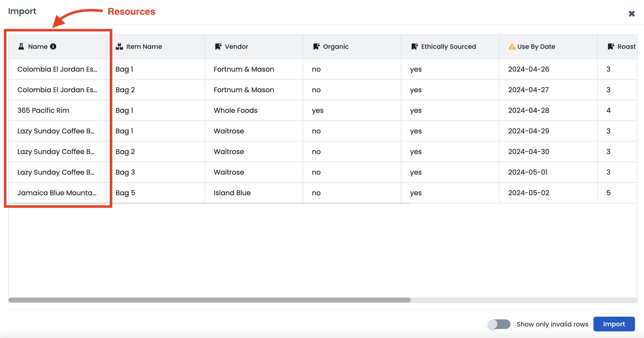Screen dimensions: 644x338
Task: Click the warning triangle on Use By Date
Action: pos(512,46)
